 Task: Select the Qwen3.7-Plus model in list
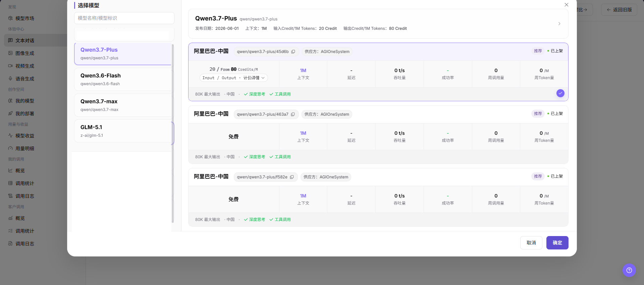tap(123, 54)
